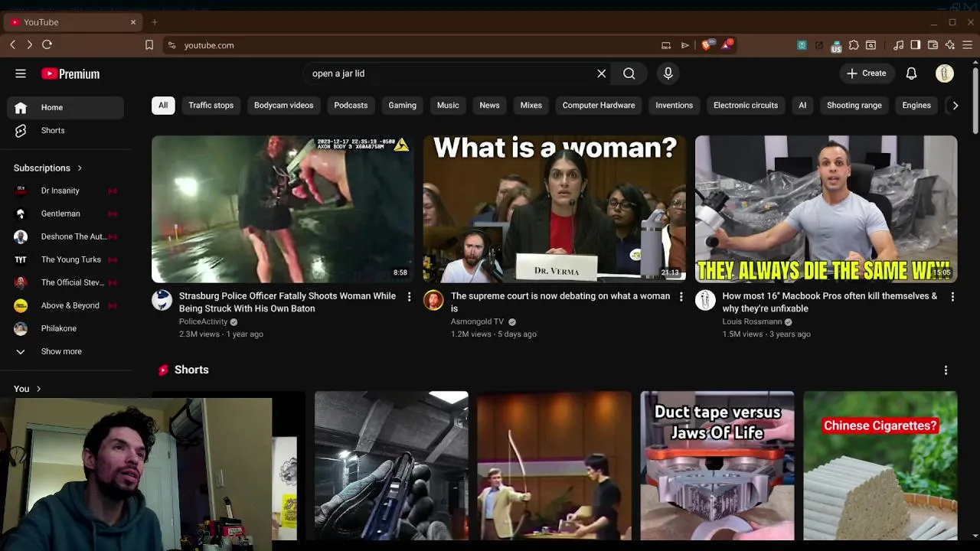The width and height of the screenshot is (980, 551).
Task: Go forward in the browser
Action: click(29, 45)
